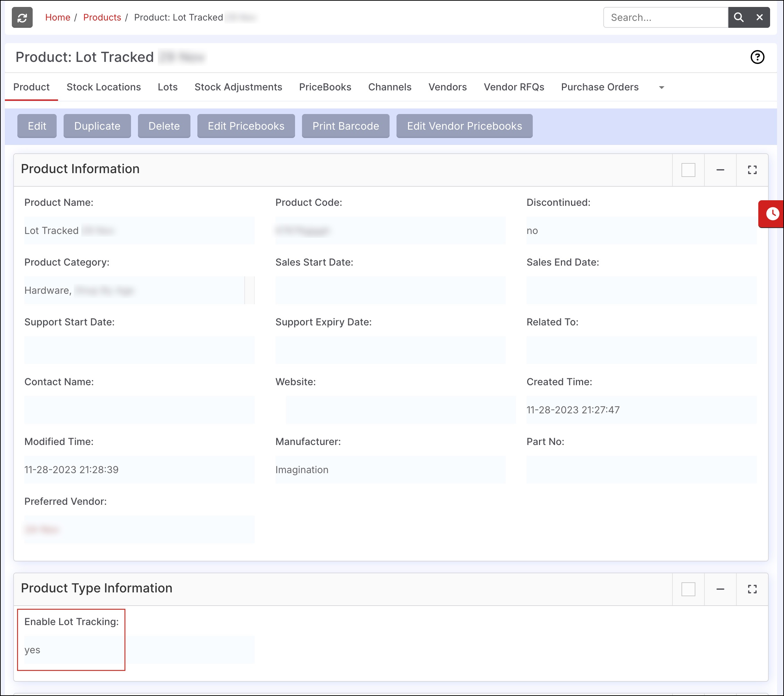The height and width of the screenshot is (696, 784).
Task: Click the Edit Pricebooks button
Action: point(246,126)
